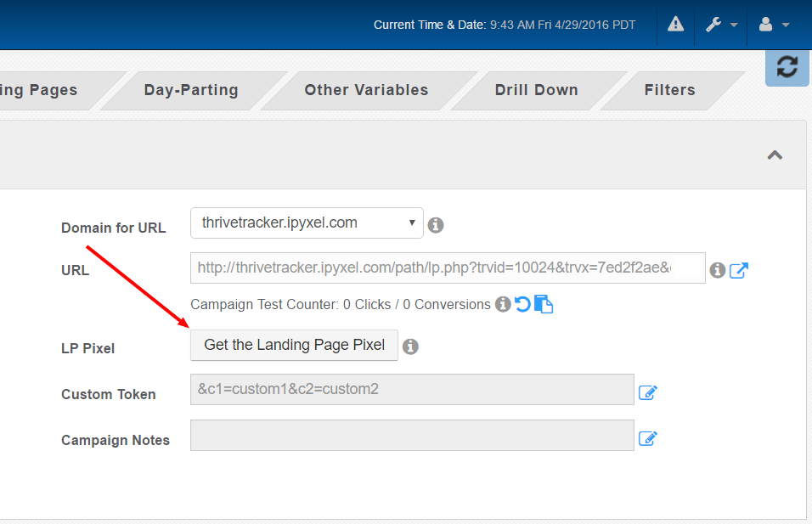Collapse the panel with the up chevron

point(775,155)
